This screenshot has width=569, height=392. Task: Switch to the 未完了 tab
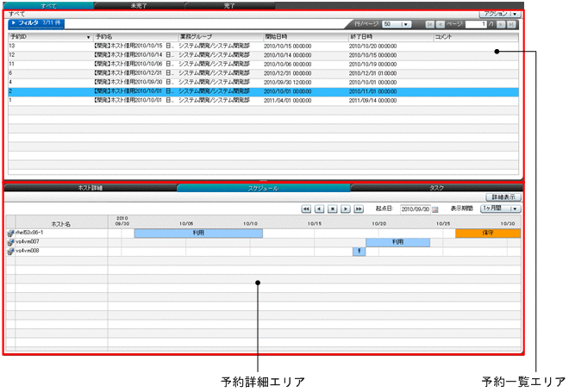(x=139, y=6)
